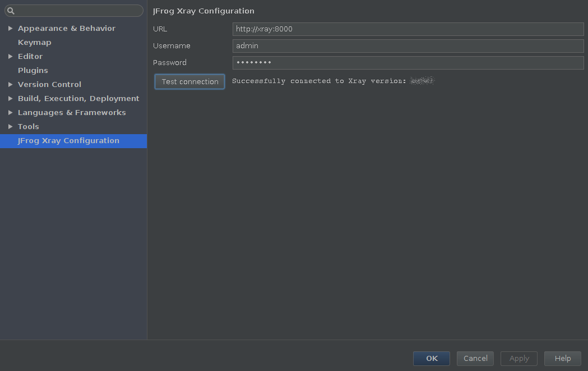Viewport: 588px width, 371px height.
Task: Click the admin Username field
Action: [x=408, y=45]
